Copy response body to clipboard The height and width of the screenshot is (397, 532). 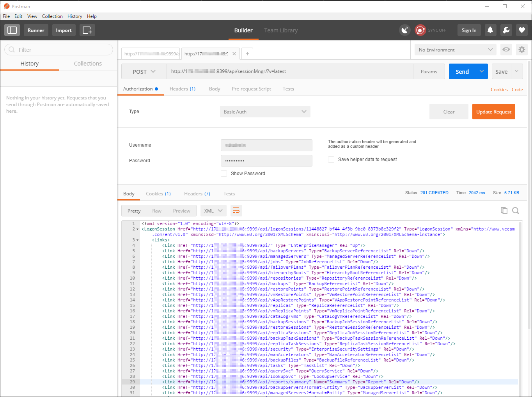(504, 211)
